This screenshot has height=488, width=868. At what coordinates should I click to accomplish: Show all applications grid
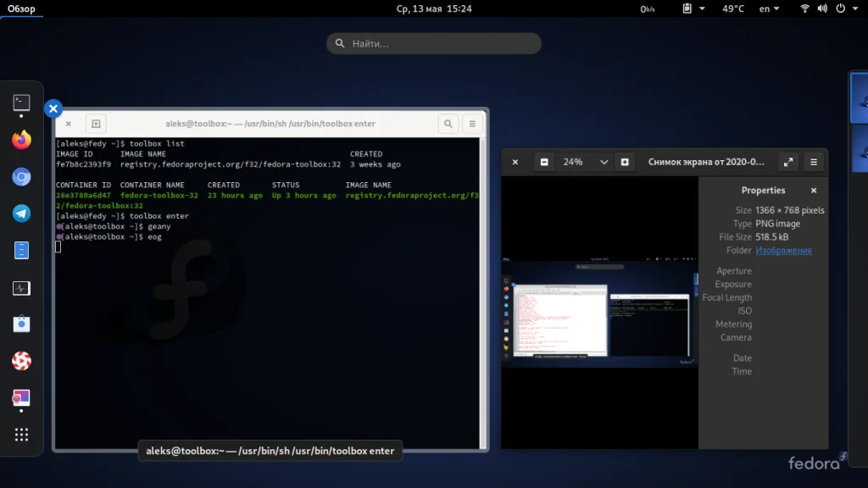pyautogui.click(x=21, y=435)
